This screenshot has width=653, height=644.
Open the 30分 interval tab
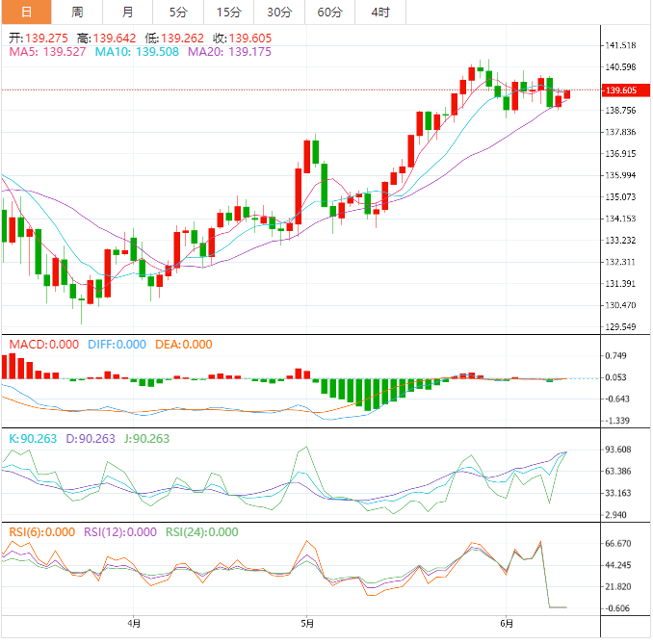tap(279, 12)
